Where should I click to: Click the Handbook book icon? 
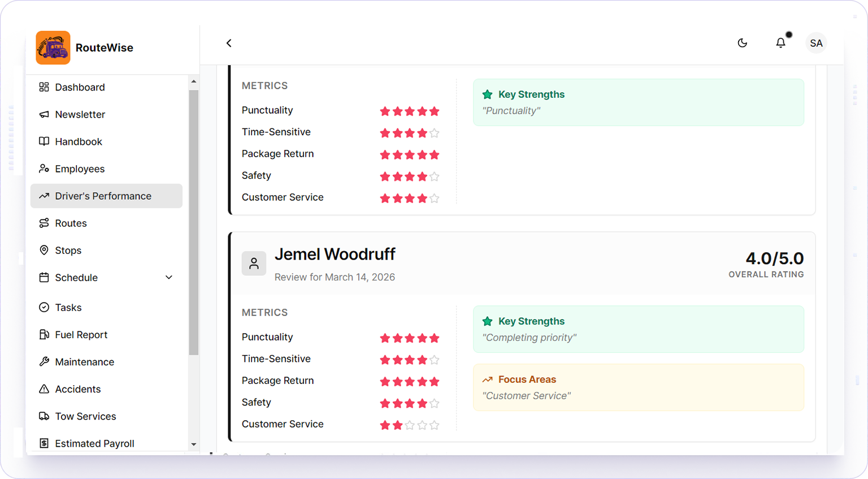coord(44,141)
